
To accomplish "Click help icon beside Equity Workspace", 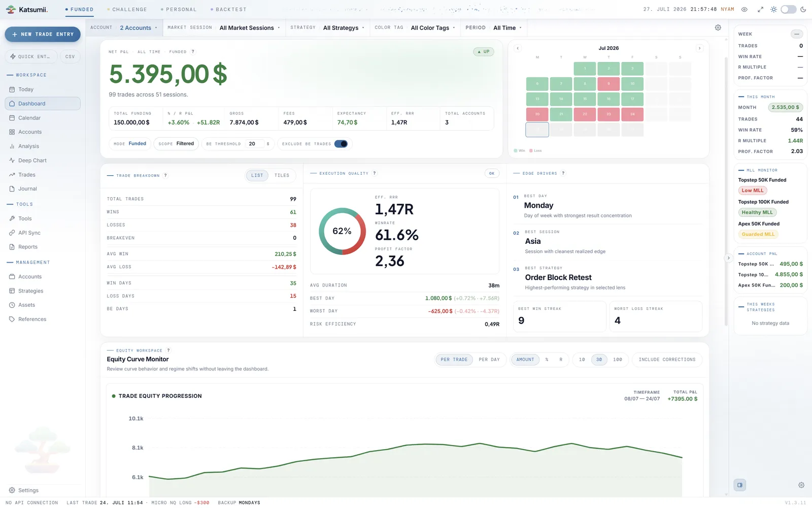I will click(168, 351).
